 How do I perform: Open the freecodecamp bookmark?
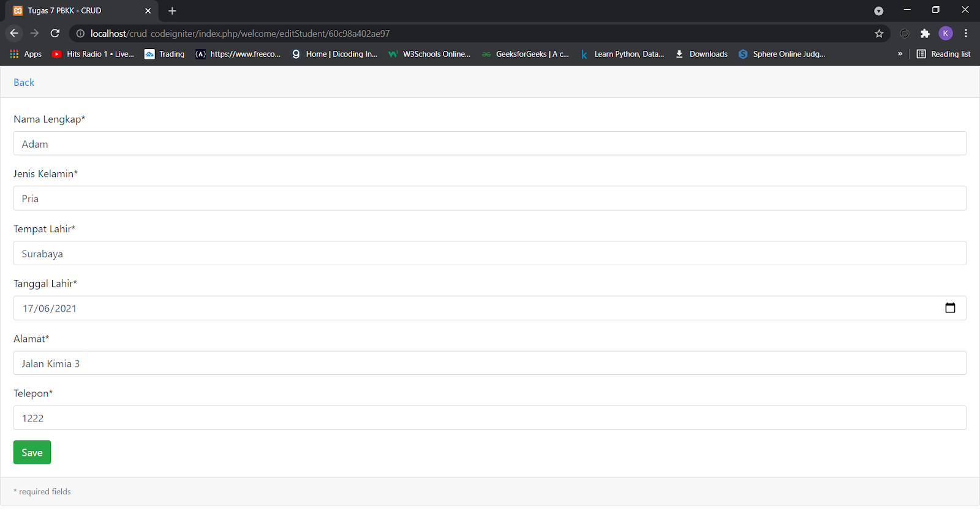[x=238, y=54]
